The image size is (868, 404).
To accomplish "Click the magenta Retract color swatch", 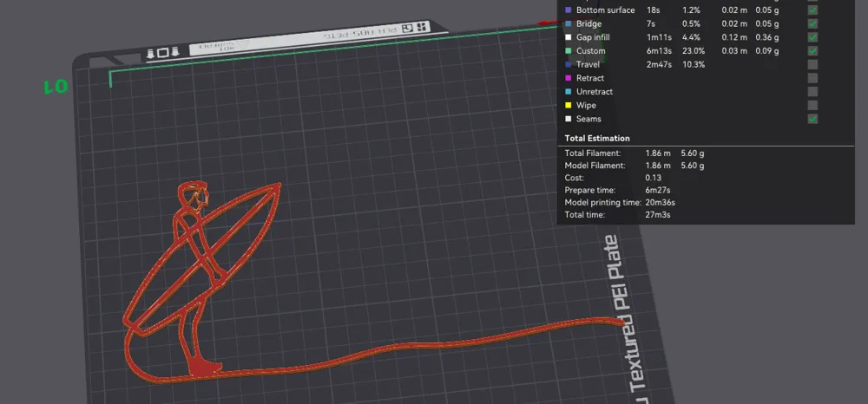I will [568, 78].
